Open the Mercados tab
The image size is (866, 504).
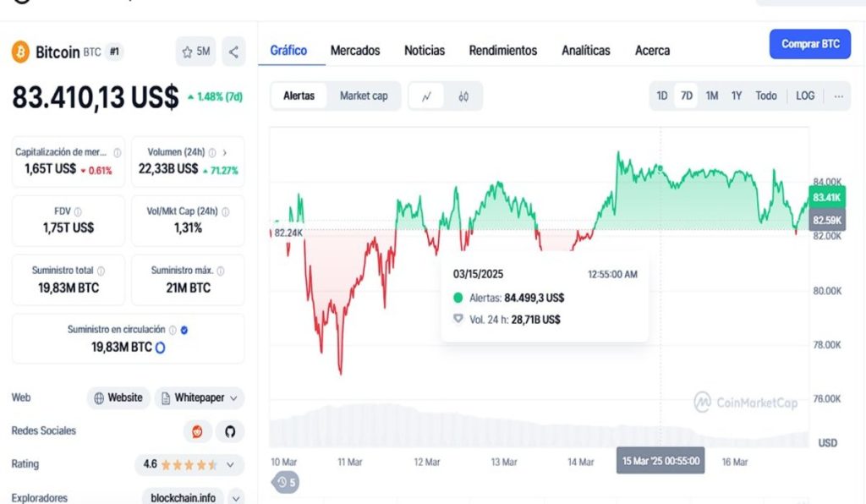point(355,51)
